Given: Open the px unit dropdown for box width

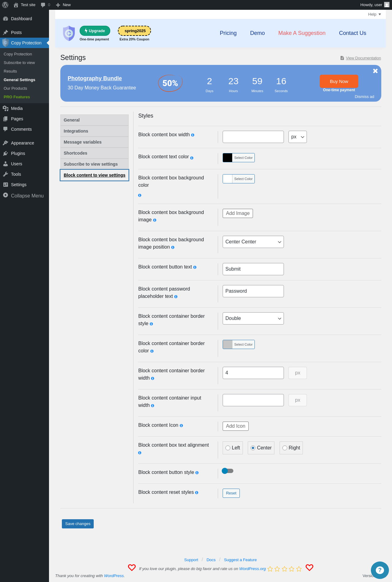Looking at the screenshot, I should (x=298, y=137).
